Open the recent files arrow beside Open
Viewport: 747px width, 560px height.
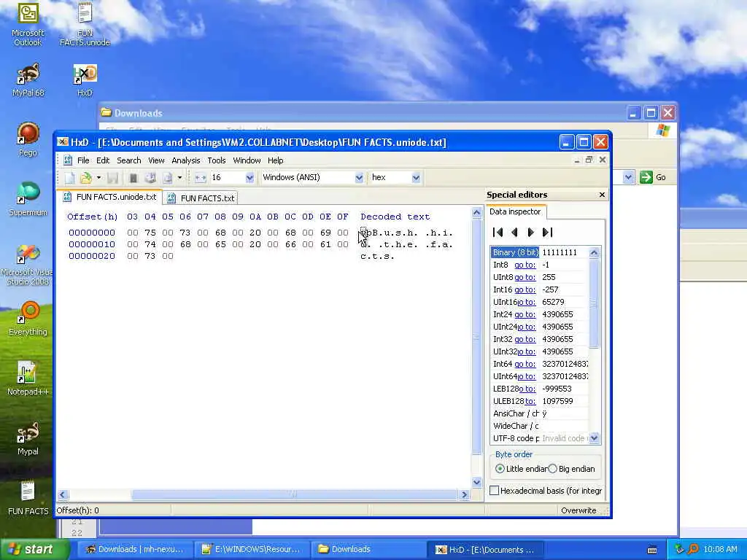point(98,178)
